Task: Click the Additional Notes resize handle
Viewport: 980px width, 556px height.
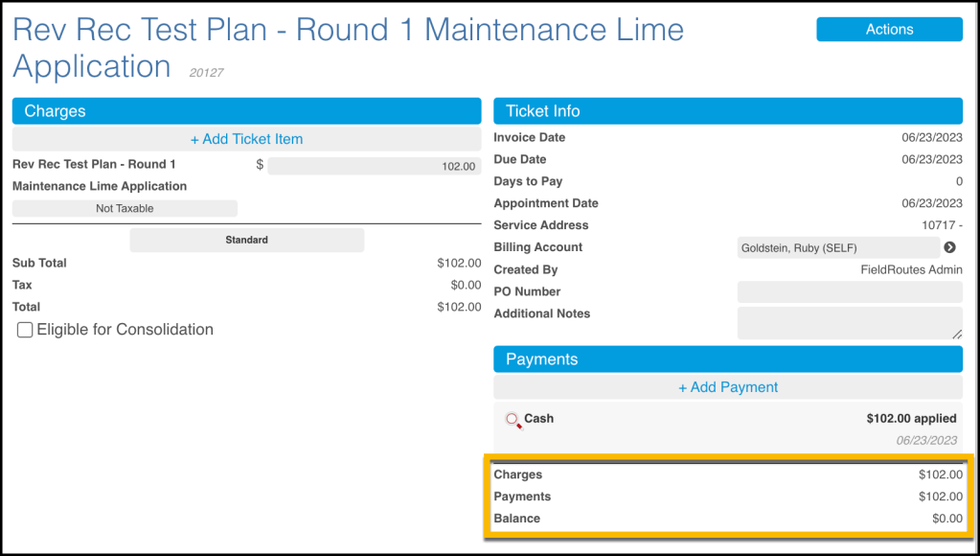Action: pos(956,333)
